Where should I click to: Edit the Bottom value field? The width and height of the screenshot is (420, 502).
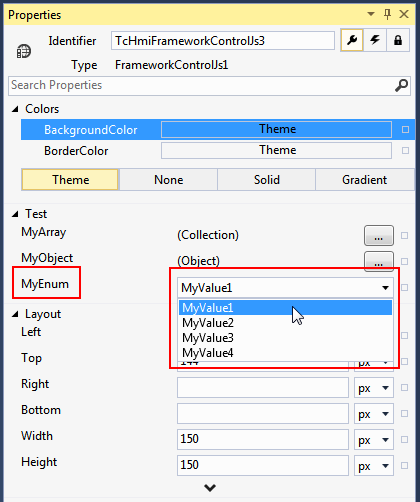(x=263, y=414)
